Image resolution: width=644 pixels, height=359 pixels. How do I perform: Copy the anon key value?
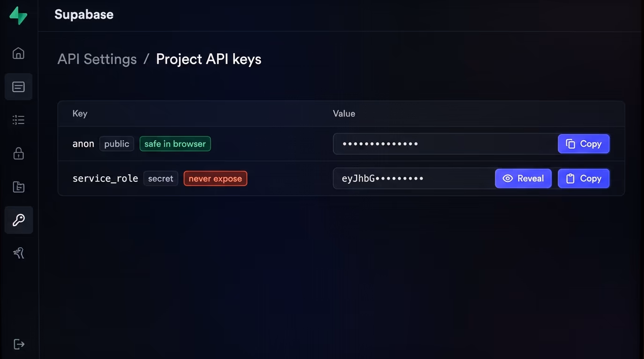[584, 144]
